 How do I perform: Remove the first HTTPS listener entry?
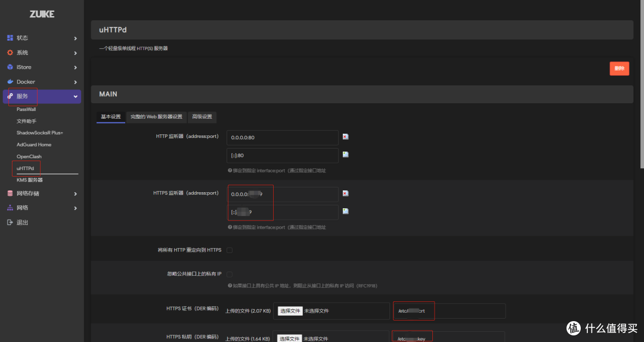coord(345,193)
